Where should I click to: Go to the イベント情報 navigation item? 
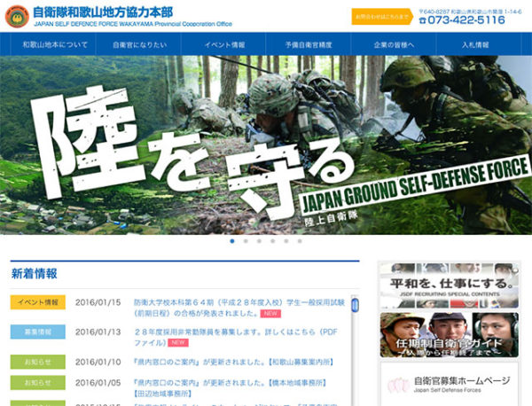pyautogui.click(x=224, y=44)
